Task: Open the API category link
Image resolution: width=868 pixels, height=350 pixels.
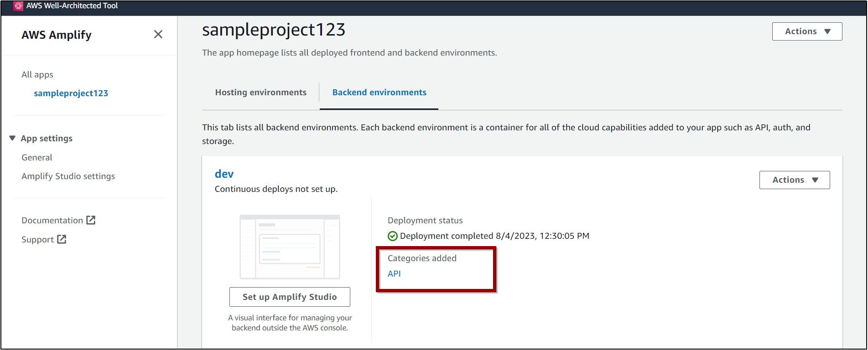Action: pos(394,273)
